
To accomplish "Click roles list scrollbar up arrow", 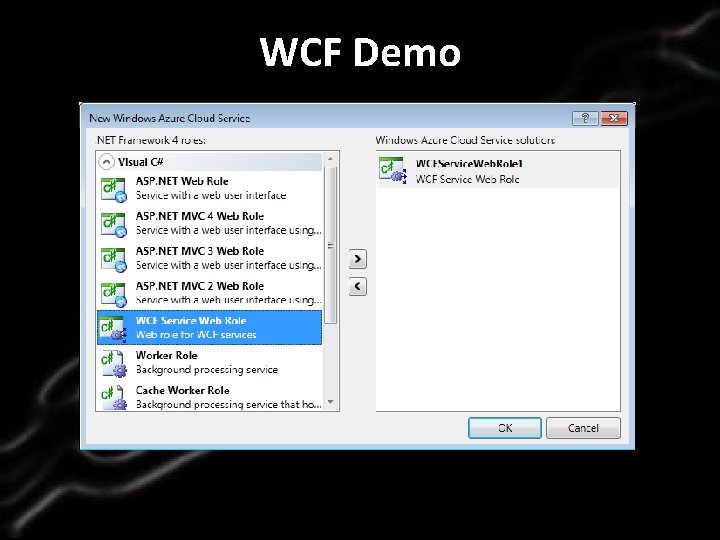I will click(330, 159).
